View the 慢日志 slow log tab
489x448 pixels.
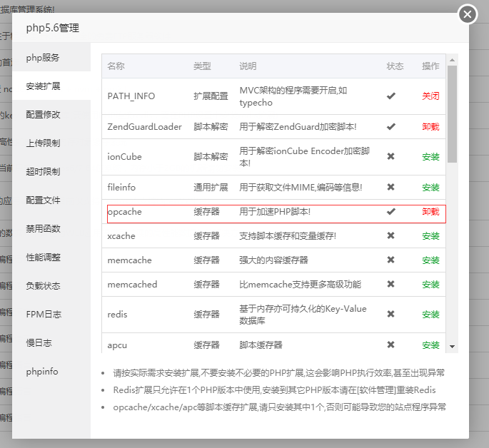[x=39, y=342]
